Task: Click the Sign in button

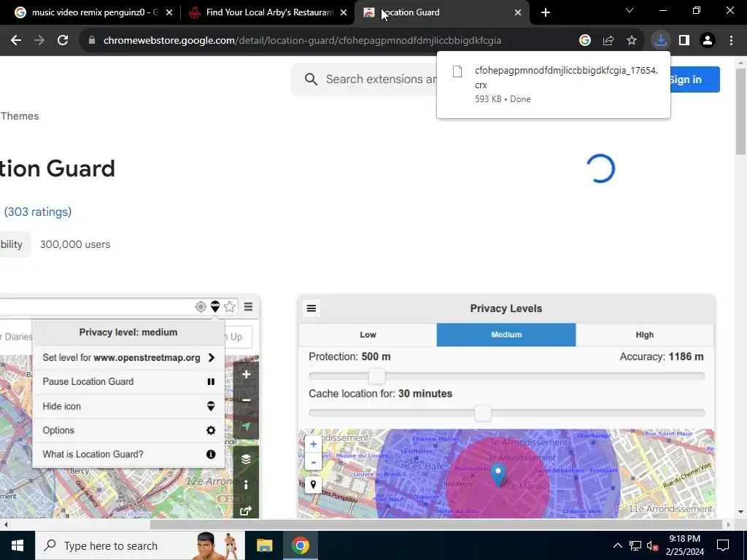Action: pyautogui.click(x=694, y=79)
